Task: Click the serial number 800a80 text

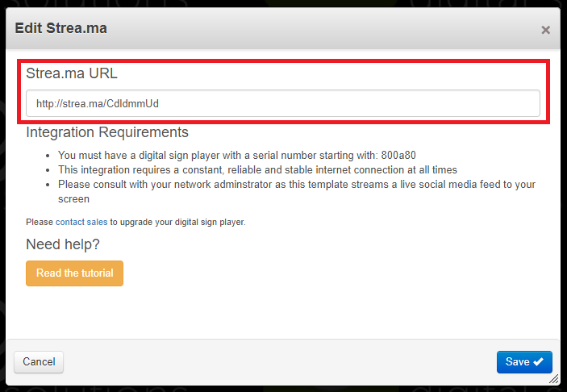Action: point(398,156)
